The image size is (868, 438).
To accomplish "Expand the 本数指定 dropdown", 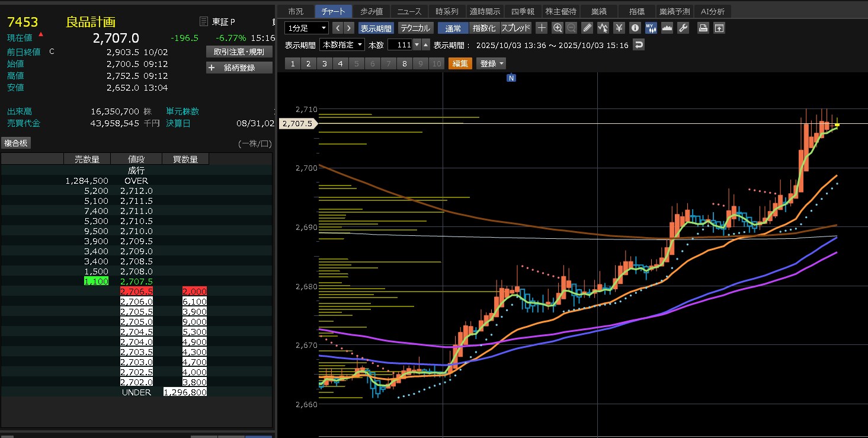I will (x=342, y=45).
